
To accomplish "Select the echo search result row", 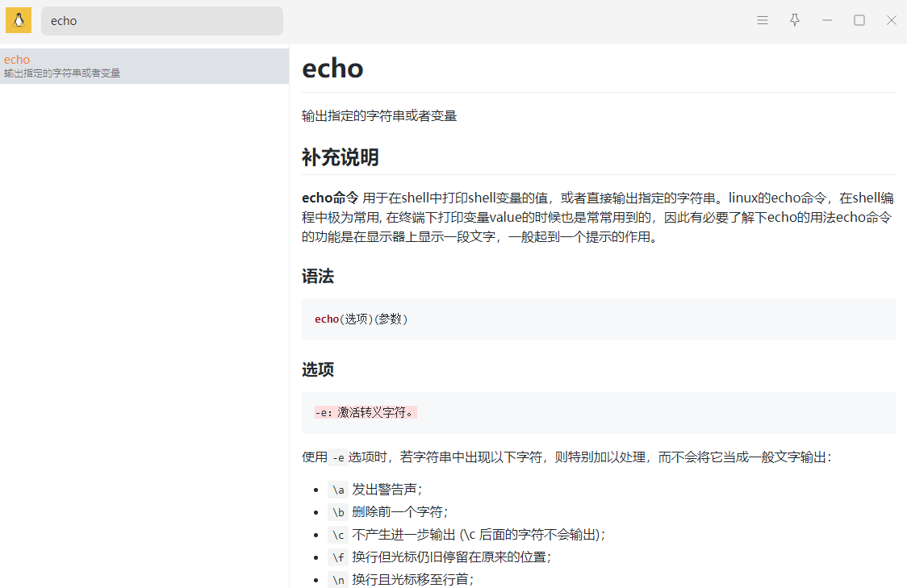I will tap(144, 66).
